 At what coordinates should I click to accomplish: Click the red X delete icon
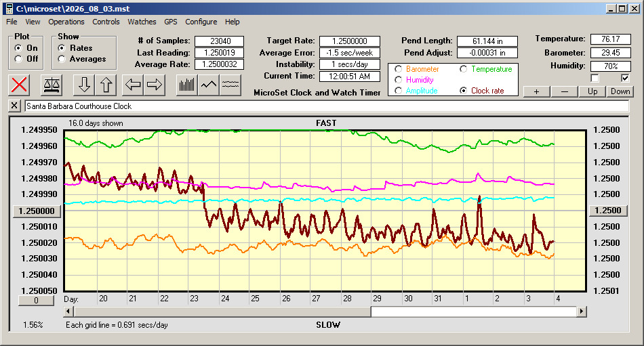pyautogui.click(x=19, y=85)
